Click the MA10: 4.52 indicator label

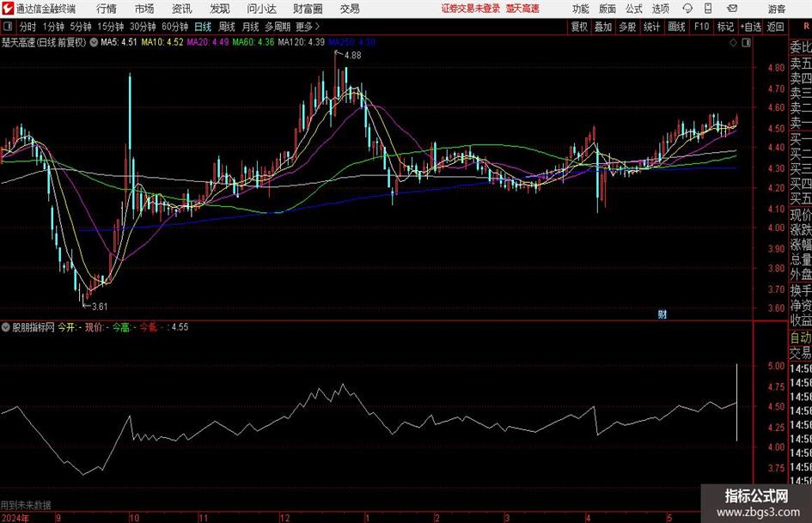coord(162,42)
